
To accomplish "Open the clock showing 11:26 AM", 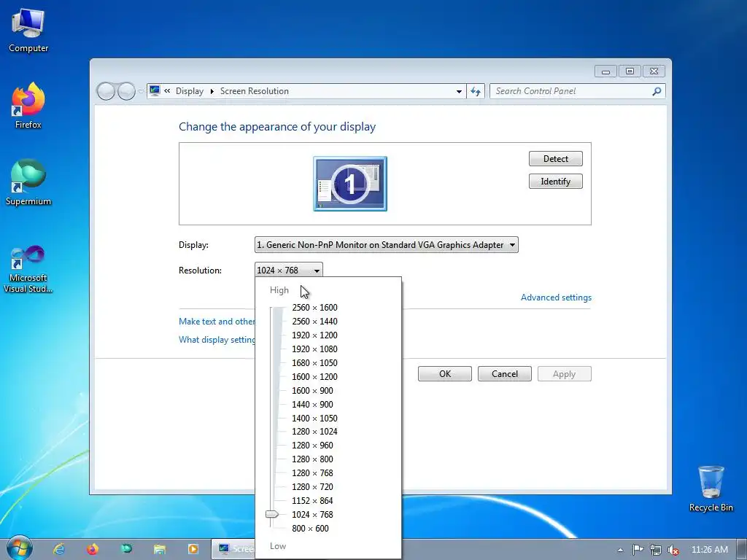I will [x=709, y=550].
